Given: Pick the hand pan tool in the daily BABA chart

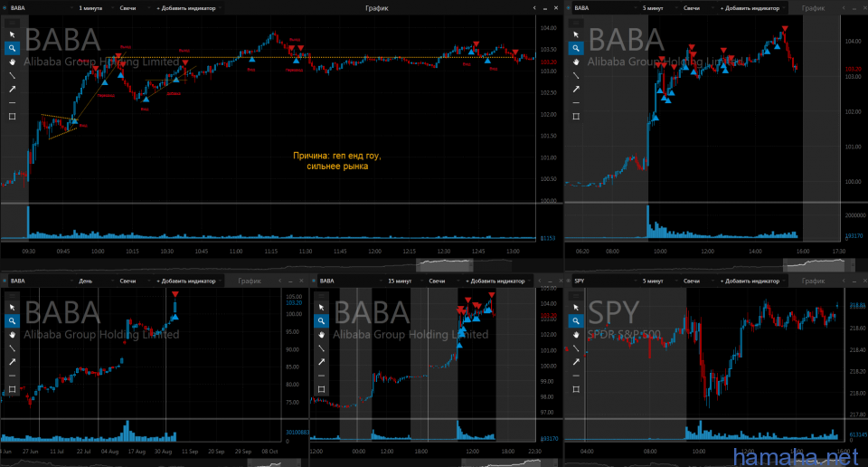Looking at the screenshot, I should click(x=12, y=335).
